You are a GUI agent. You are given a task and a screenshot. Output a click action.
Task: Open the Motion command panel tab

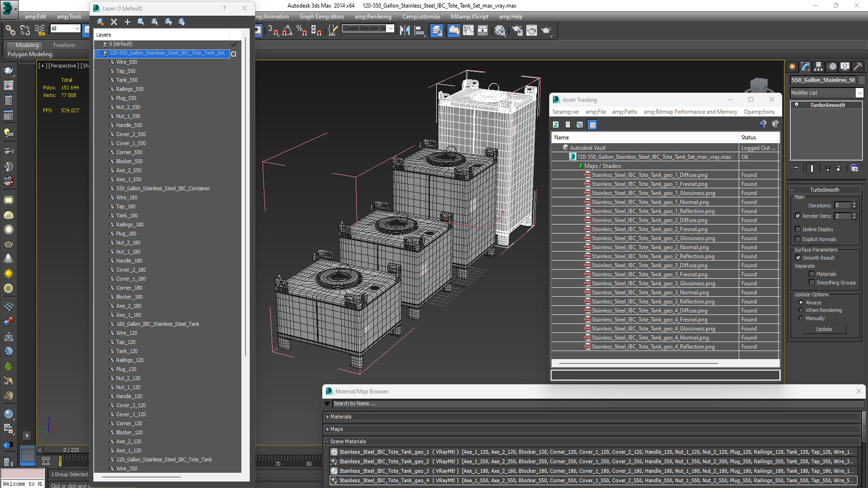click(832, 66)
